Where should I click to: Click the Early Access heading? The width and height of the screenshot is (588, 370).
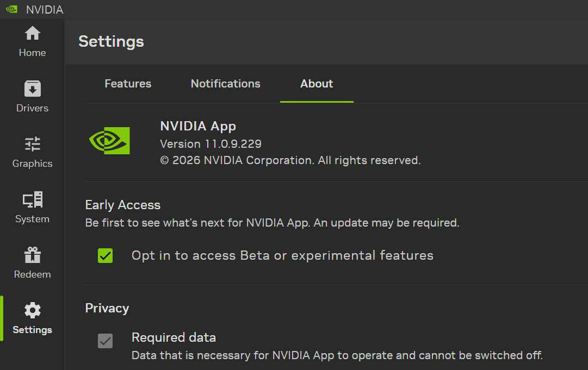coord(122,205)
